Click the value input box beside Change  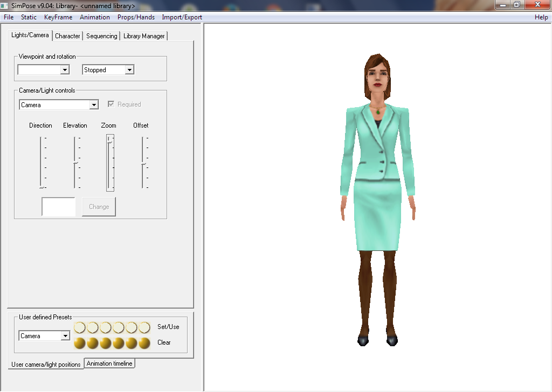tap(59, 207)
